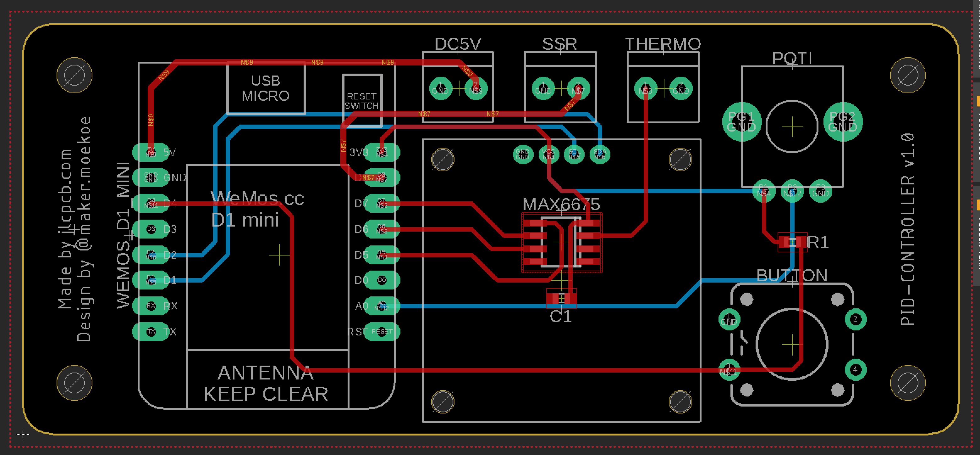Click the top-left board mounting hole
This screenshot has width=980, height=455.
[74, 75]
